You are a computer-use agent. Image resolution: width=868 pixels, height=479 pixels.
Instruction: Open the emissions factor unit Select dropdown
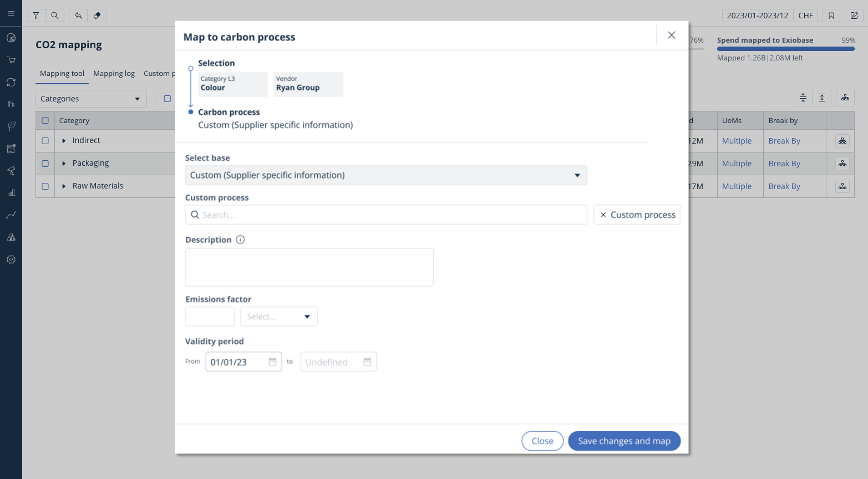pyautogui.click(x=278, y=317)
